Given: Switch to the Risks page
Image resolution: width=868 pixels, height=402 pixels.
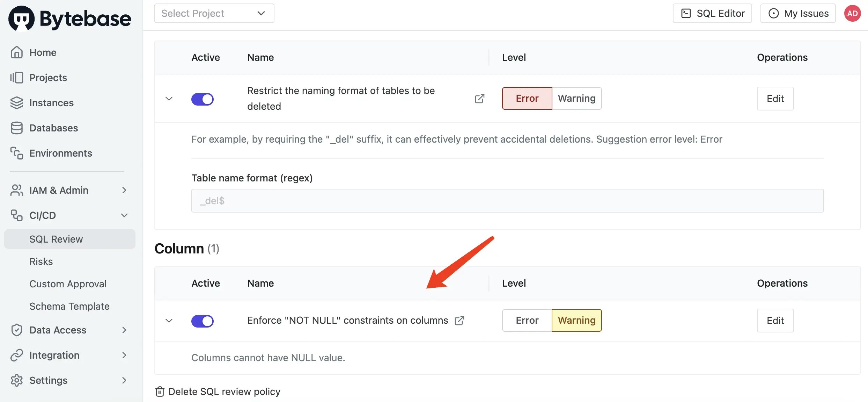Looking at the screenshot, I should coord(41,261).
